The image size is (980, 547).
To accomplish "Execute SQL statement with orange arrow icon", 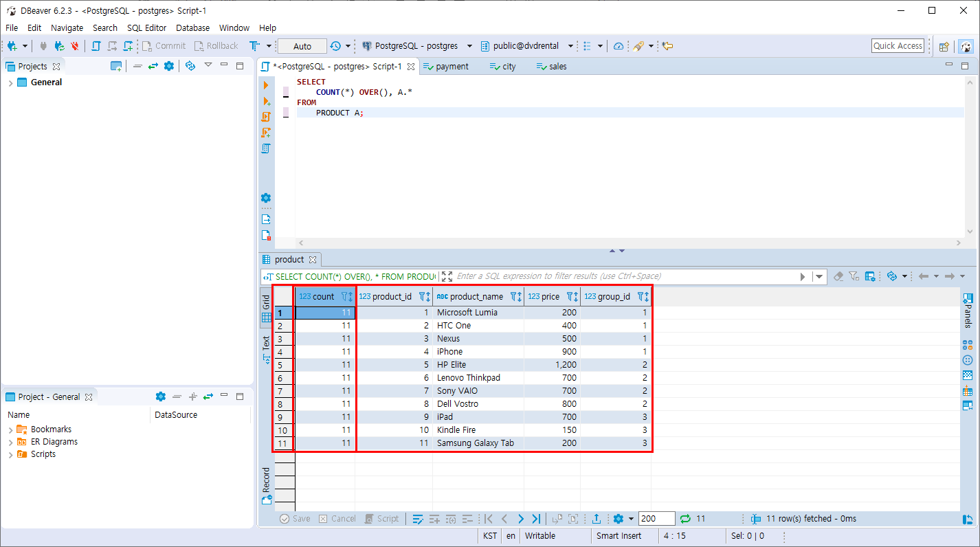I will [266, 85].
